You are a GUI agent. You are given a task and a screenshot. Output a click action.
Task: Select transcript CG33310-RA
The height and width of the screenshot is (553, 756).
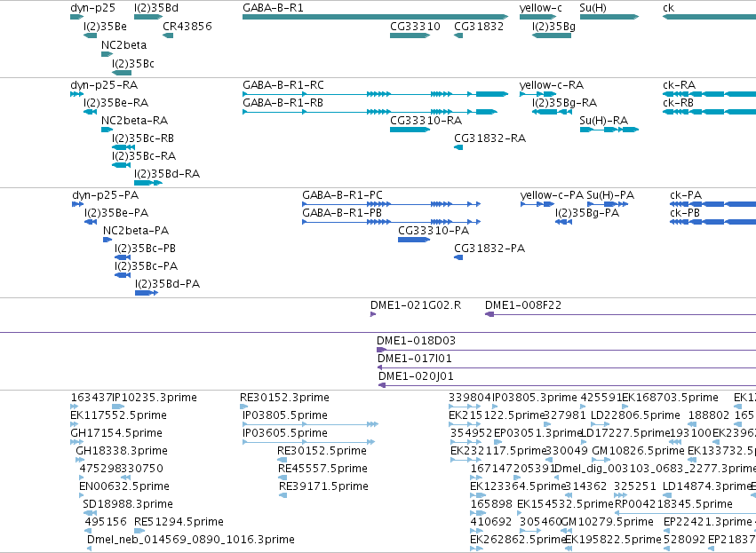point(410,130)
